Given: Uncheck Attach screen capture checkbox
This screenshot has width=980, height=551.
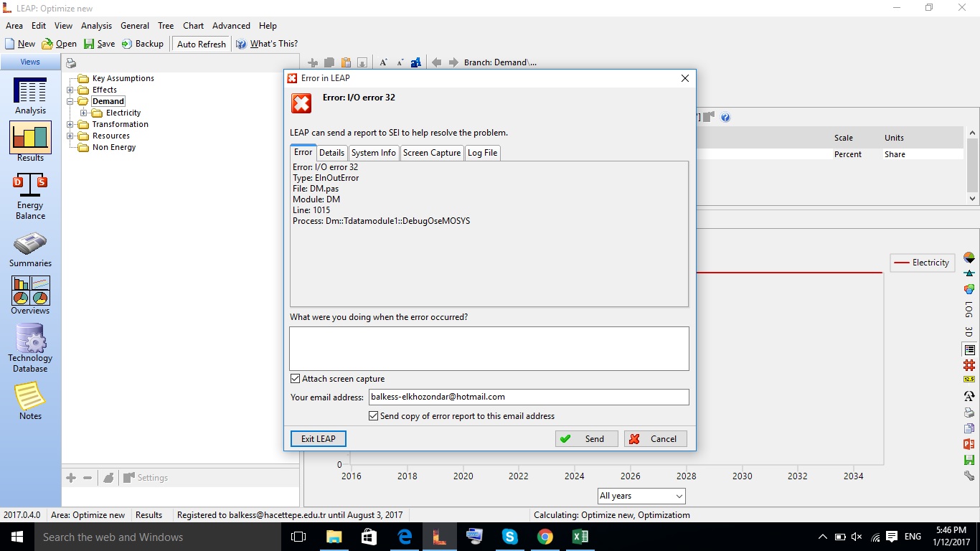Looking at the screenshot, I should coord(295,379).
